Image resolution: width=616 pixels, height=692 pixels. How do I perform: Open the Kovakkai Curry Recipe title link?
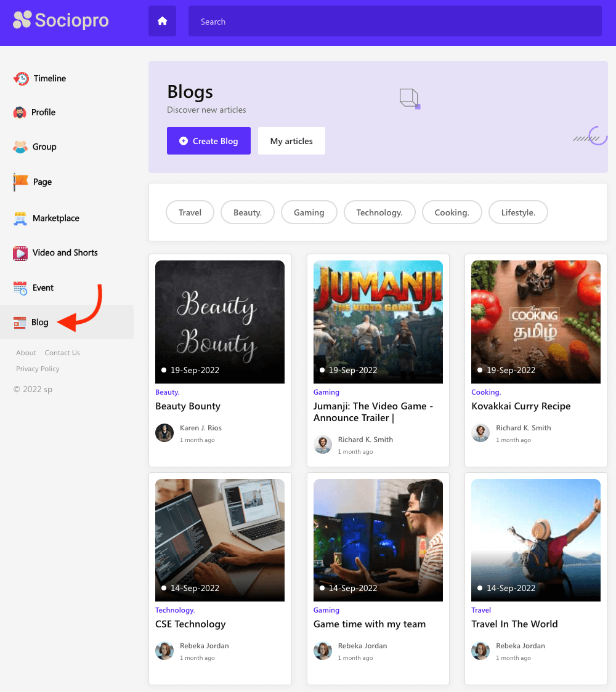(x=521, y=406)
